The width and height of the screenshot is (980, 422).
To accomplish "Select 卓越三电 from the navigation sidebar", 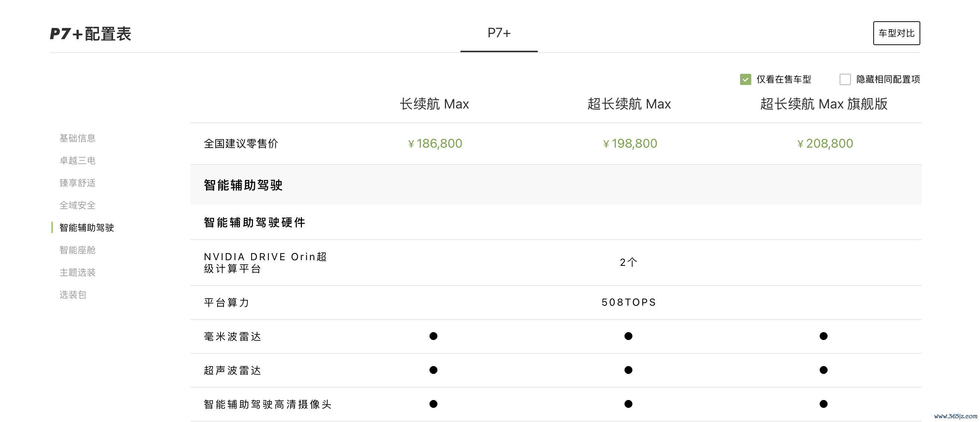I will pyautogui.click(x=77, y=161).
